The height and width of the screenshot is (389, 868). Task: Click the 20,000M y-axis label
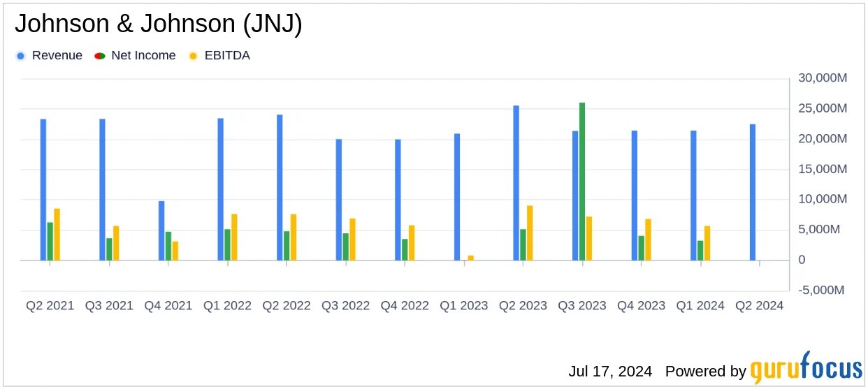[x=823, y=139]
